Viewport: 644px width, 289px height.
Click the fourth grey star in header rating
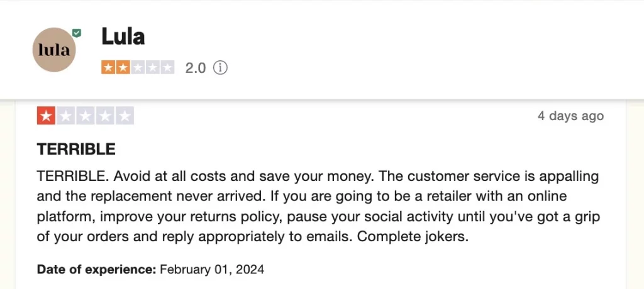(x=152, y=68)
